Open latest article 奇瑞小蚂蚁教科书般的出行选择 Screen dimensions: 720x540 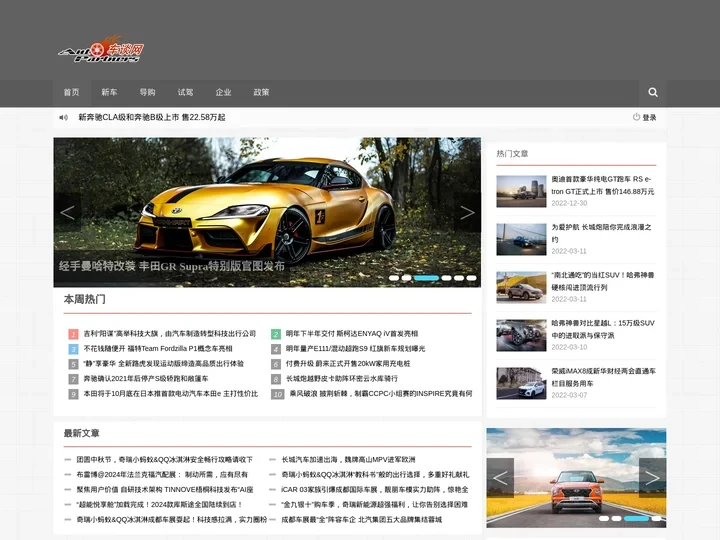[376, 475]
